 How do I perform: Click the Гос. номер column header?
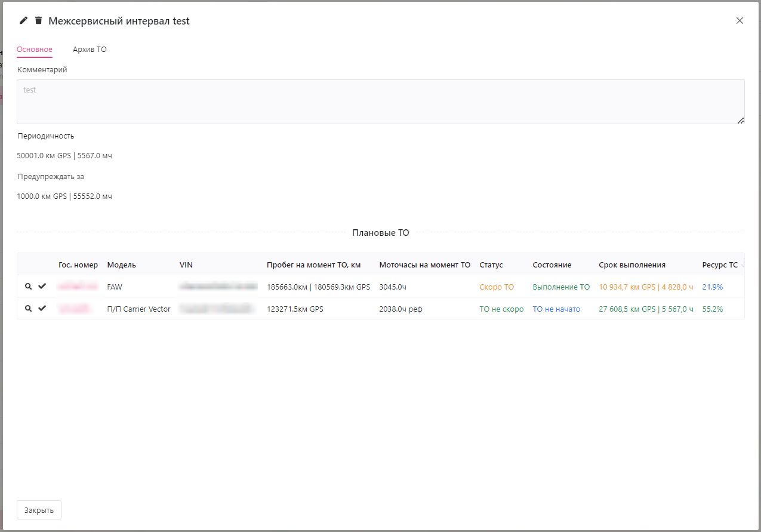[78, 265]
